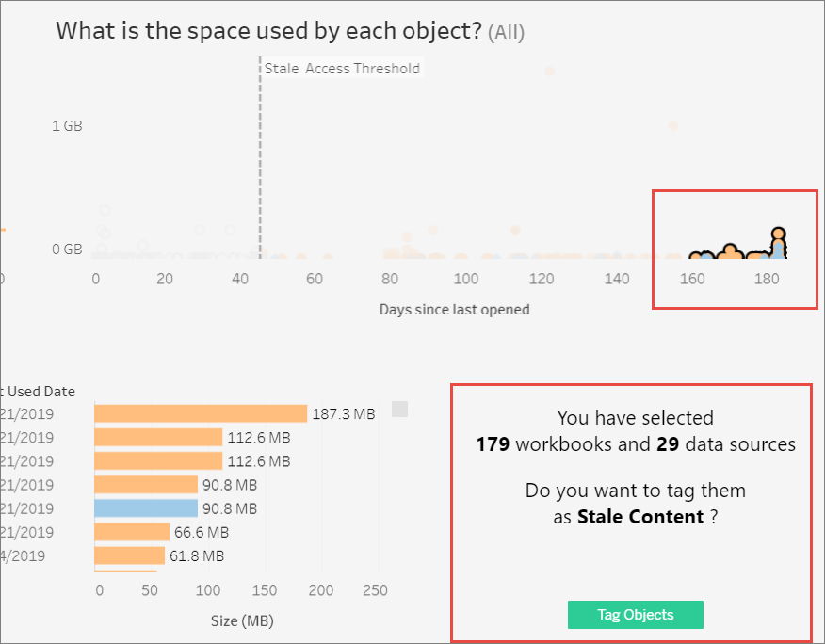The width and height of the screenshot is (825, 644).
Task: Click the '61.8 MB' value label
Action: click(197, 556)
